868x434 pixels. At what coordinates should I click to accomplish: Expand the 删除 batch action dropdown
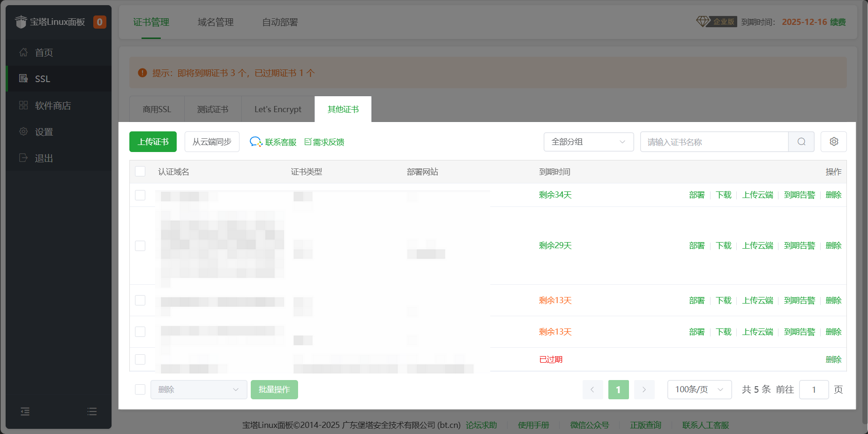pyautogui.click(x=198, y=389)
